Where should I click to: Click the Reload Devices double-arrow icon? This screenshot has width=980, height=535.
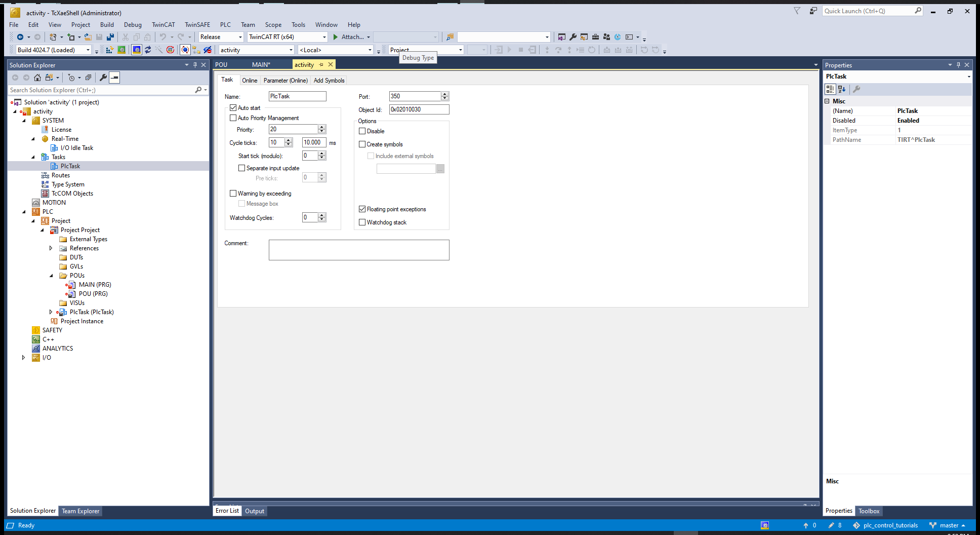click(x=148, y=50)
